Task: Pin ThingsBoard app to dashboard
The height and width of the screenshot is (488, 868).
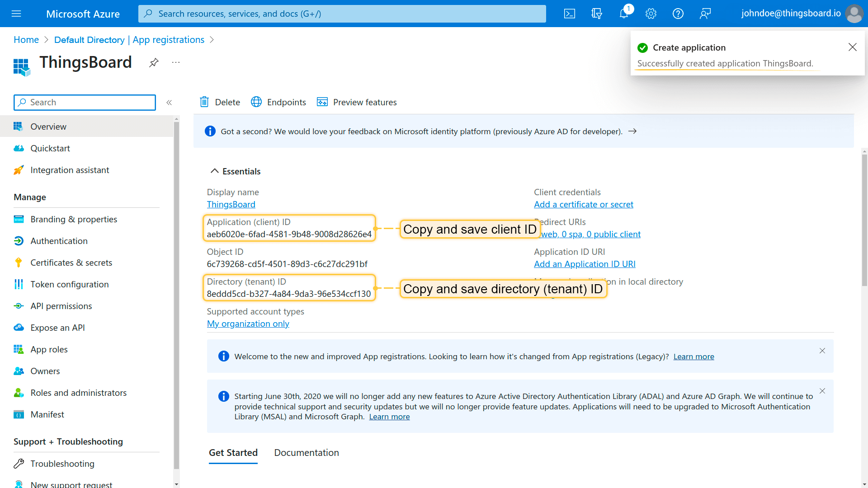Action: [154, 62]
